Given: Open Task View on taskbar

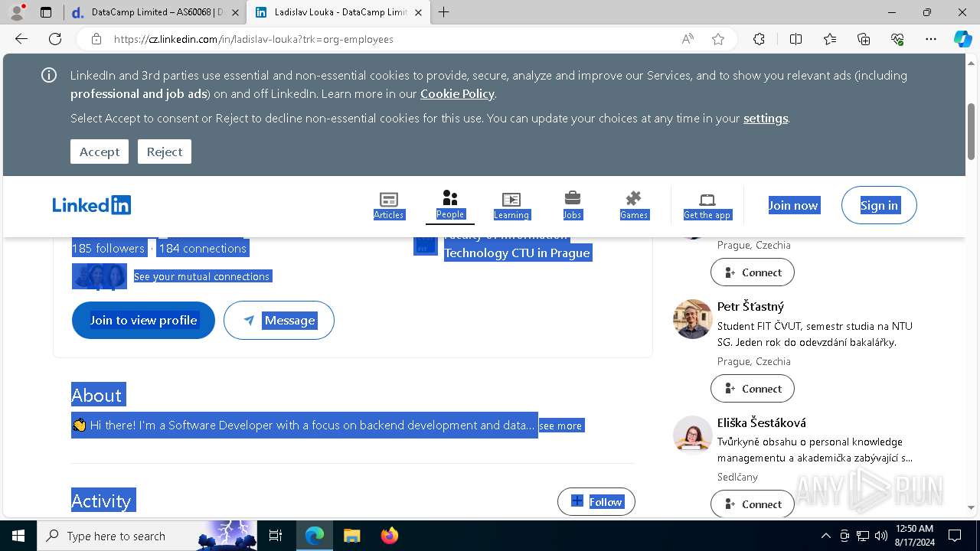Looking at the screenshot, I should tap(276, 536).
